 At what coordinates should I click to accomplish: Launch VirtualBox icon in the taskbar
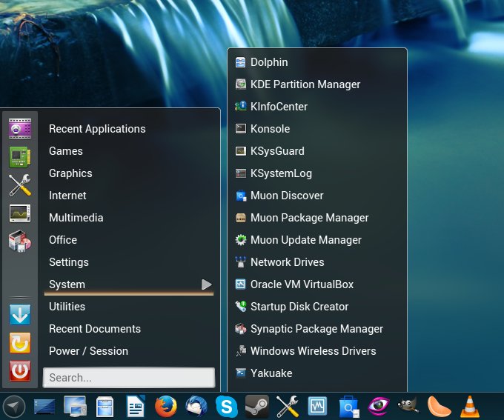pos(317,406)
